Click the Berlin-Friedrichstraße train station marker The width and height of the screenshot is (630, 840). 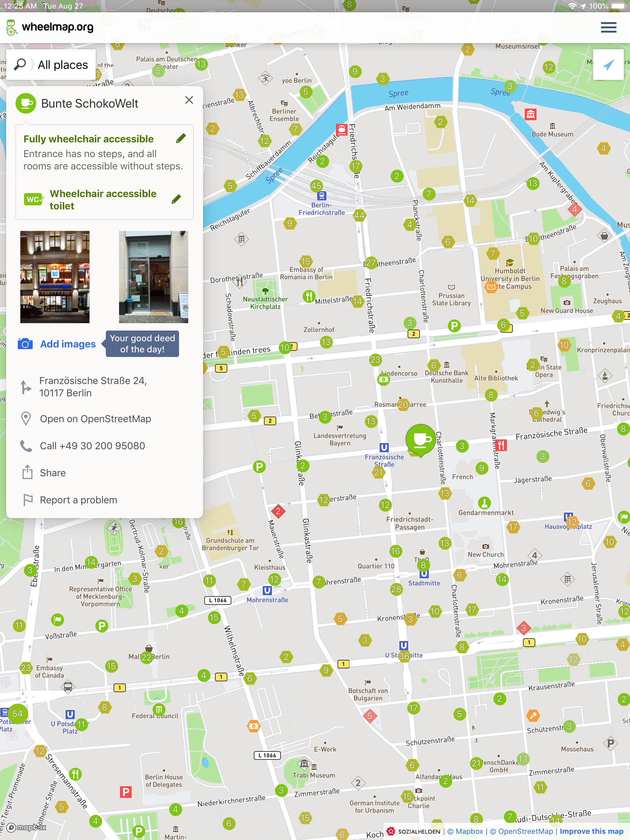pyautogui.click(x=322, y=196)
